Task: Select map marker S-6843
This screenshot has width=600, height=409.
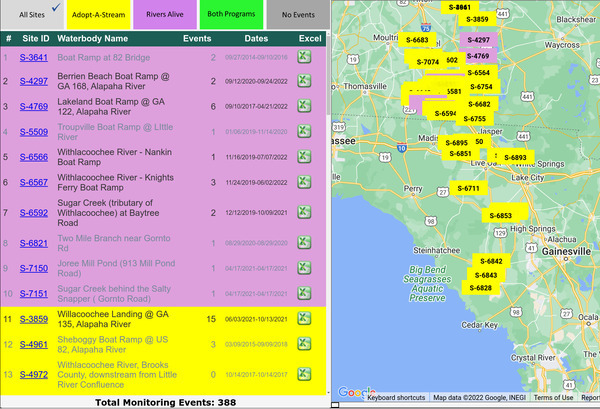Action: 486,275
